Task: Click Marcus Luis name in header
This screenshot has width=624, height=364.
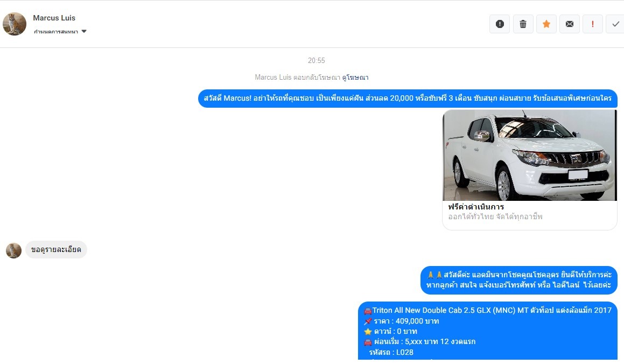Action: click(54, 18)
